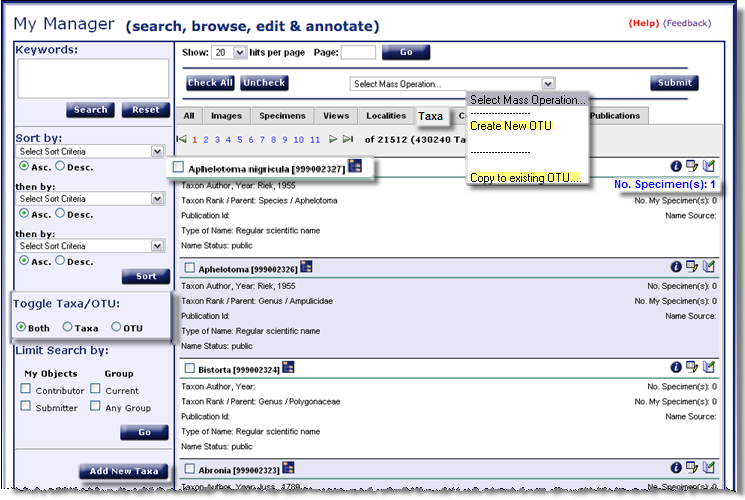The width and height of the screenshot is (745, 500).
Task: Click the next page arrow in pagination
Action: pos(333,140)
